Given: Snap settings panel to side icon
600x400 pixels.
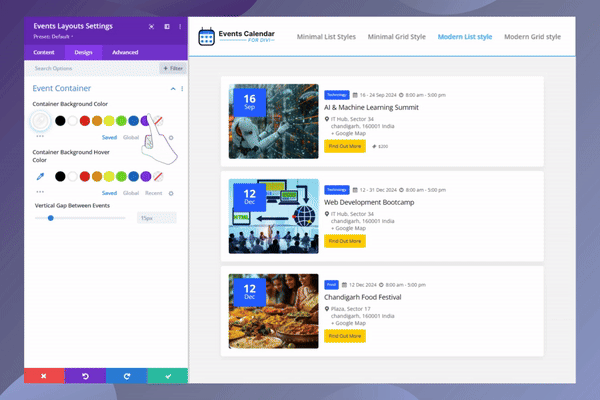Looking at the screenshot, I should click(167, 26).
